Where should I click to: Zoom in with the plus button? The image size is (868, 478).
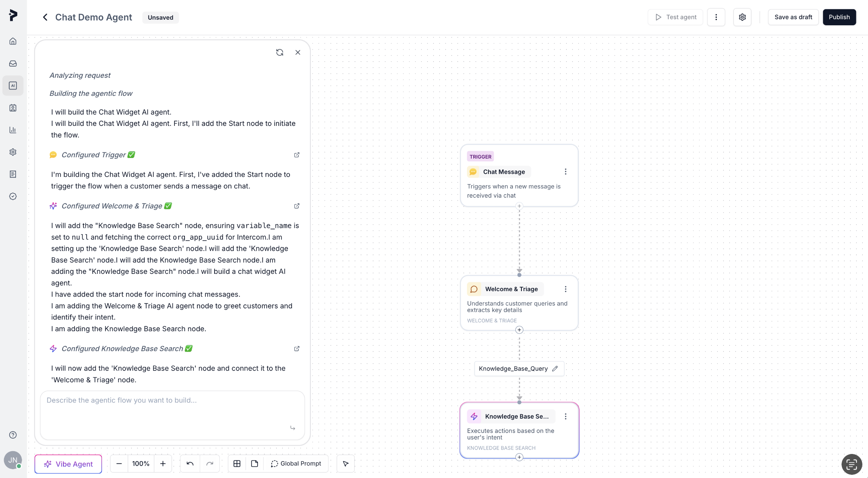click(x=163, y=464)
